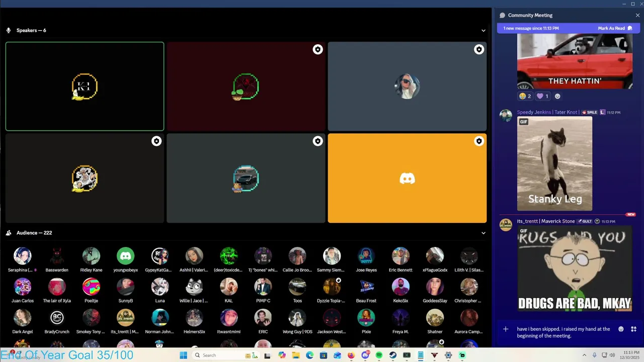The height and width of the screenshot is (362, 644).
Task: Select xPlagueGodx audience avatar
Action: (x=435, y=256)
